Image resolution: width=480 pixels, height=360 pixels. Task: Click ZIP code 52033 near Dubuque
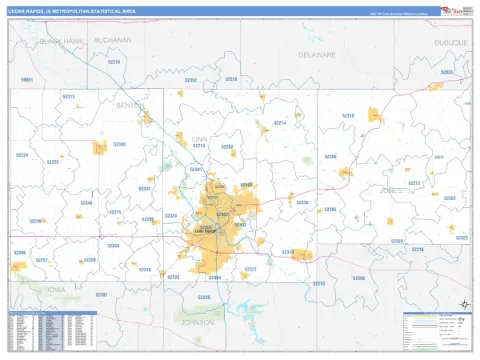click(x=447, y=72)
